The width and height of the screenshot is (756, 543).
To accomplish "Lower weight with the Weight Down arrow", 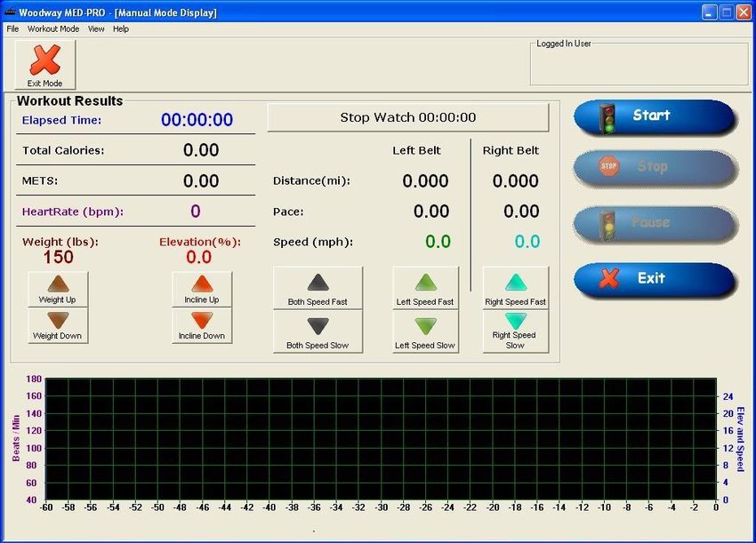I will 58,325.
